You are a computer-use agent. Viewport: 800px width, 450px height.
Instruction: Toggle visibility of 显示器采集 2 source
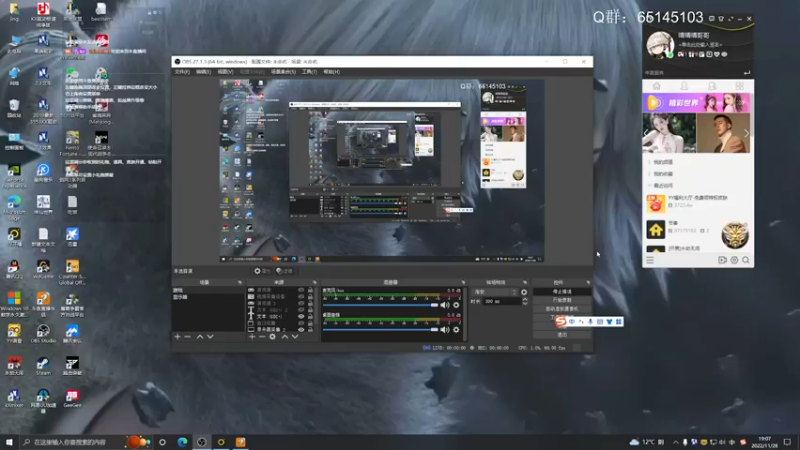click(x=301, y=330)
